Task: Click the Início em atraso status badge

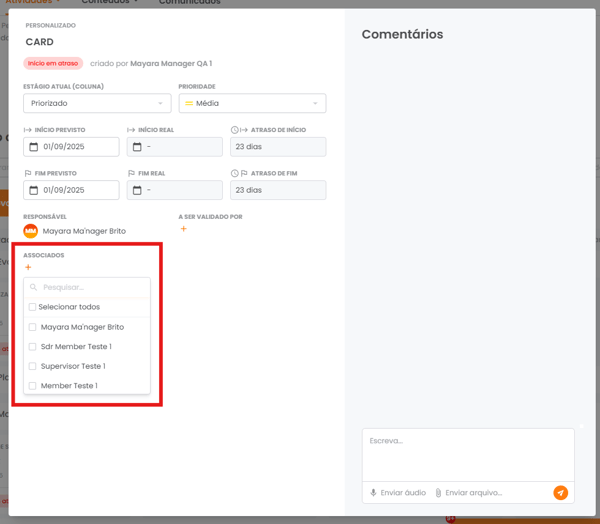Action: (x=53, y=63)
